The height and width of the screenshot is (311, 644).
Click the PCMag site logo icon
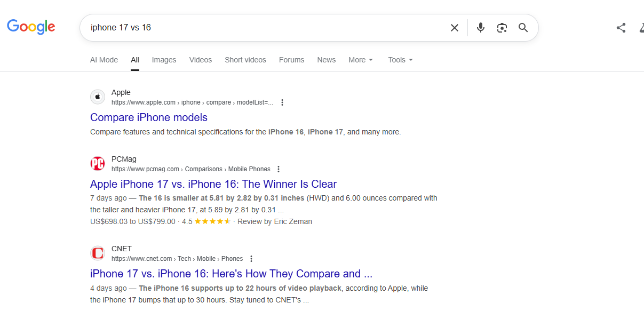click(98, 164)
